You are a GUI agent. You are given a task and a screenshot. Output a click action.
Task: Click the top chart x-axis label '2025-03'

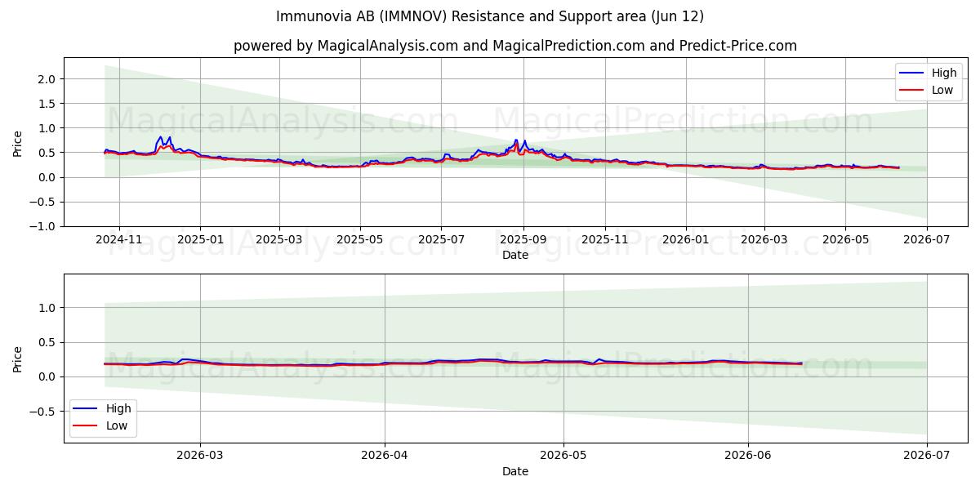pos(279,239)
